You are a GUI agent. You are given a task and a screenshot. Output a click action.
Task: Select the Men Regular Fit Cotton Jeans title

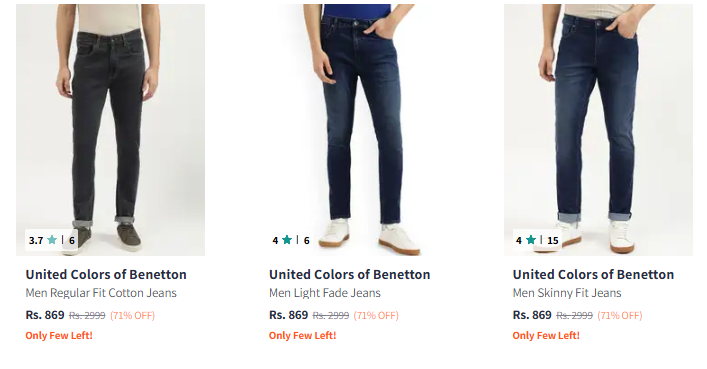pyautogui.click(x=101, y=293)
